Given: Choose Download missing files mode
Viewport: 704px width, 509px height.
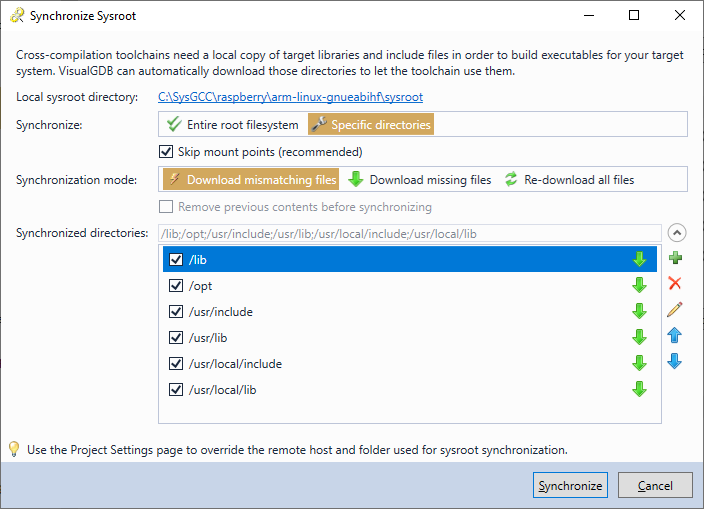Looking at the screenshot, I should [420, 180].
